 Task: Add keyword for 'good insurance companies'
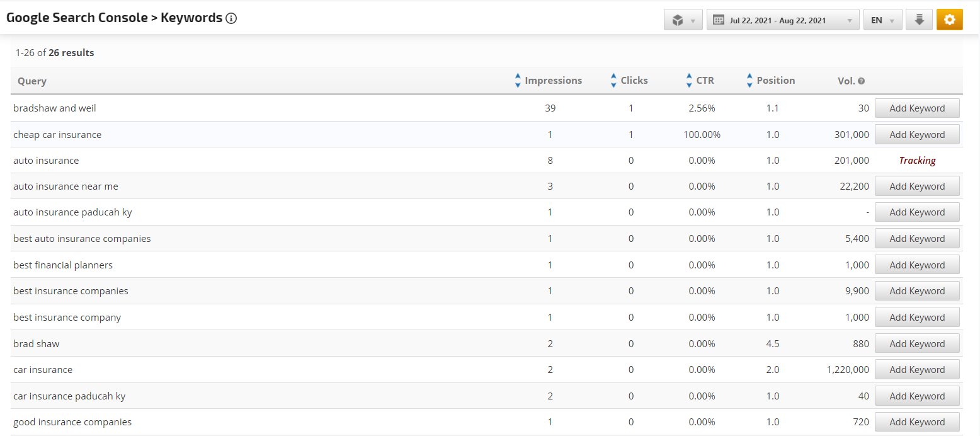click(x=917, y=422)
